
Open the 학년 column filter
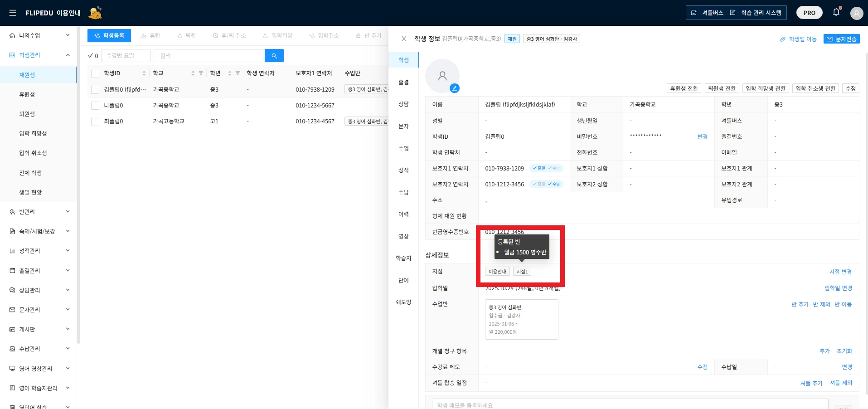tap(238, 73)
